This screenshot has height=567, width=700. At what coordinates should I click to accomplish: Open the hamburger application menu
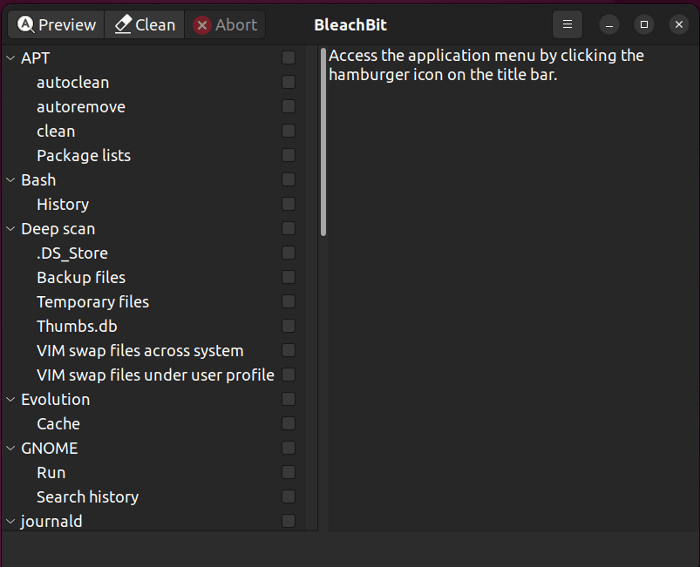(x=567, y=24)
